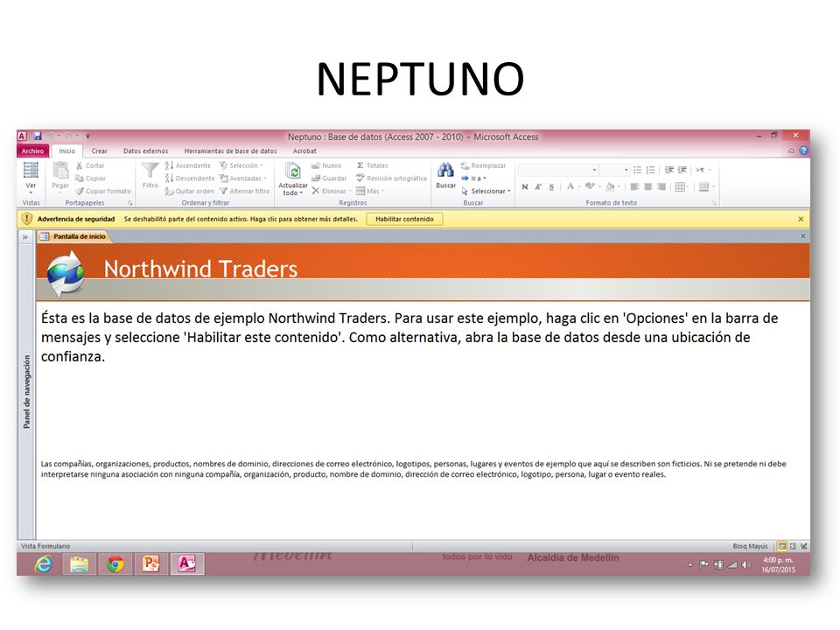
Task: Switch to PowerPoint on the taskbar
Action: [x=151, y=564]
